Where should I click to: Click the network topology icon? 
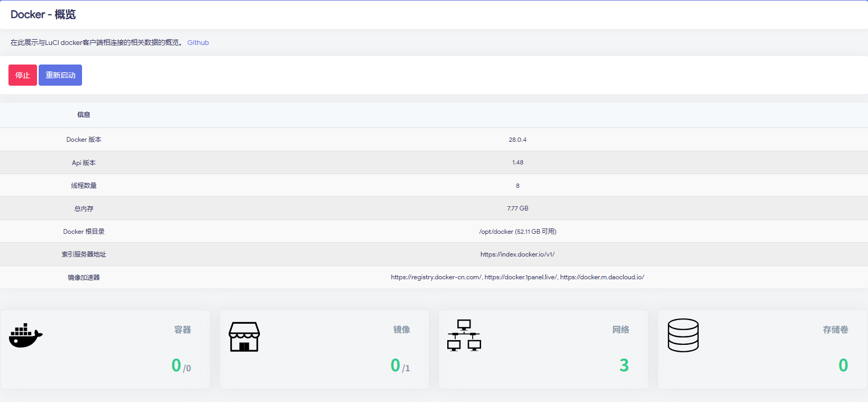pyautogui.click(x=464, y=335)
